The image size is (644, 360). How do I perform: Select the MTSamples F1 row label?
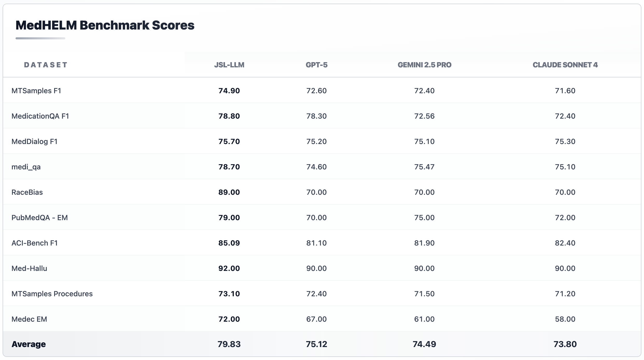(36, 91)
